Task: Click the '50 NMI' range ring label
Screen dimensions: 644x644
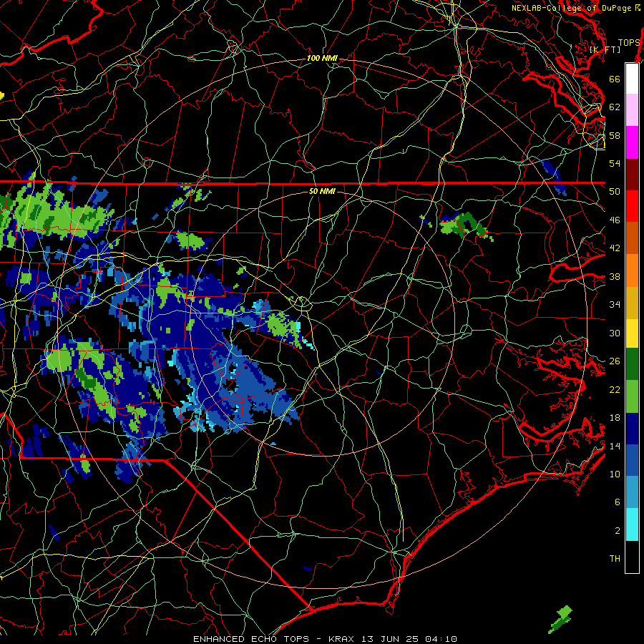Action: coord(322,191)
